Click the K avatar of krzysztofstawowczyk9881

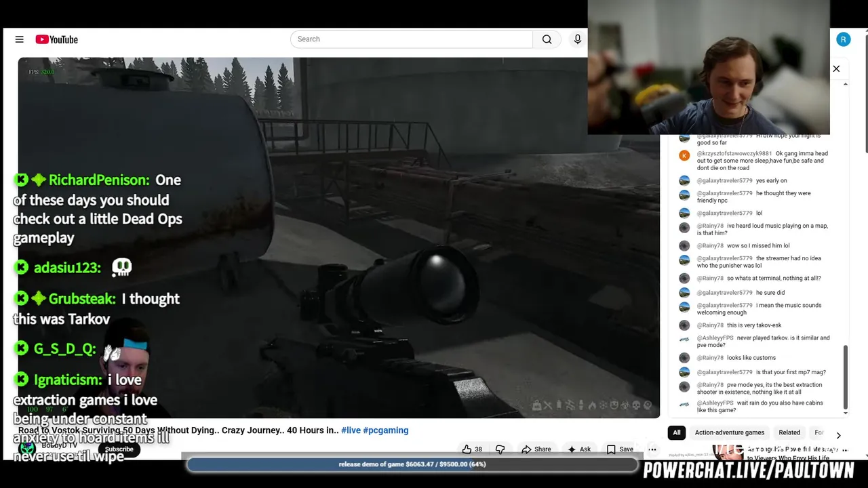pos(684,155)
